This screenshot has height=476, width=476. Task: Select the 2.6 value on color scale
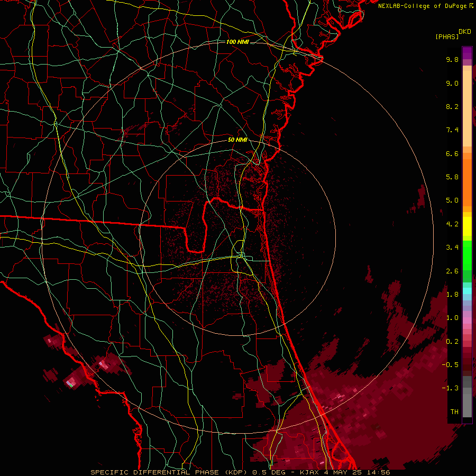click(x=452, y=271)
